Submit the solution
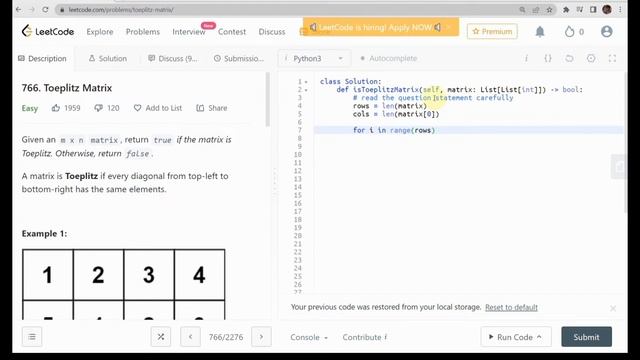The height and width of the screenshot is (360, 640). [x=587, y=337]
